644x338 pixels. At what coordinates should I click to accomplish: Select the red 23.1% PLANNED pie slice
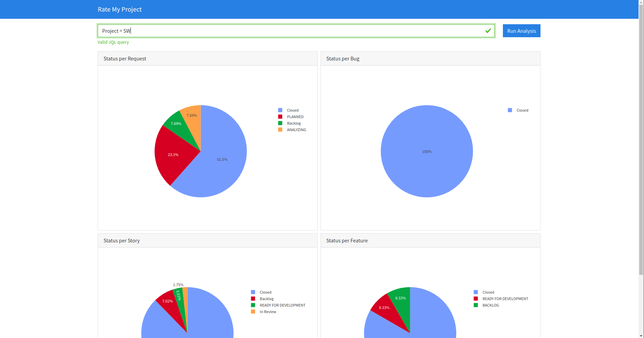tap(173, 155)
